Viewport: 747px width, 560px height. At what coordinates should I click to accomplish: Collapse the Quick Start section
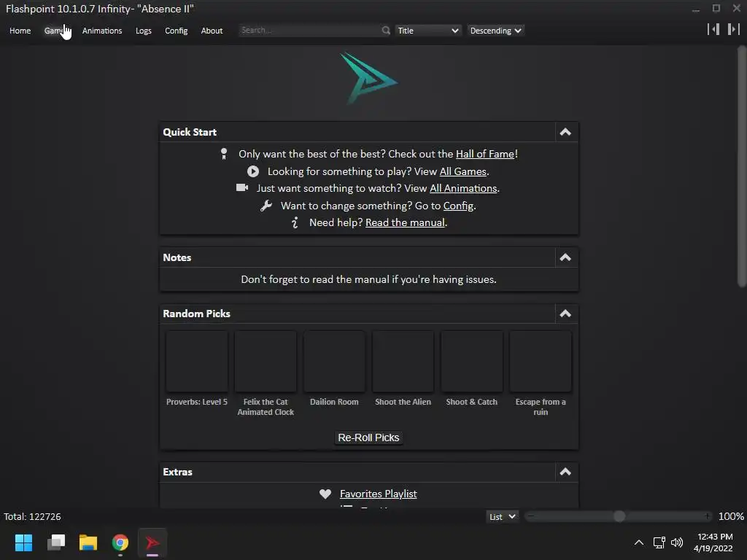click(x=565, y=132)
